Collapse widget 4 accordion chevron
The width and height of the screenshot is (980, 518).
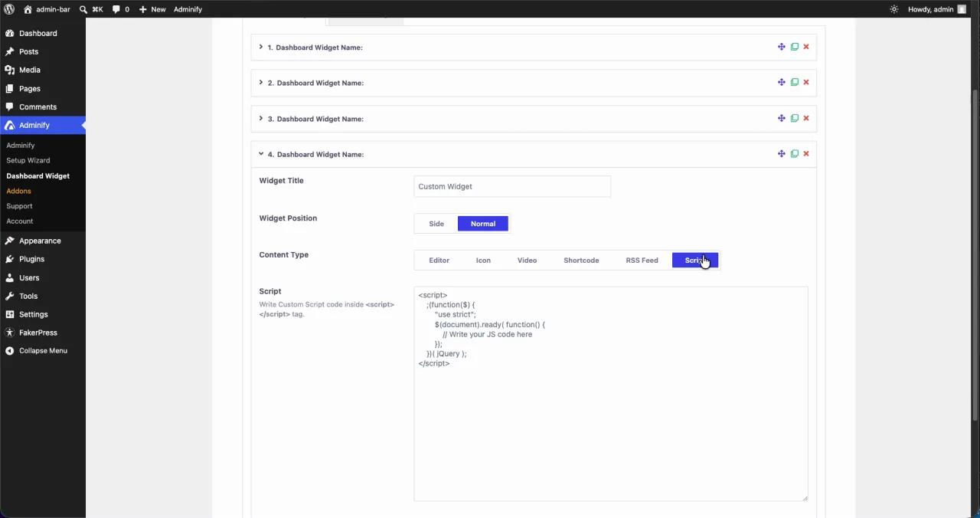coord(261,154)
